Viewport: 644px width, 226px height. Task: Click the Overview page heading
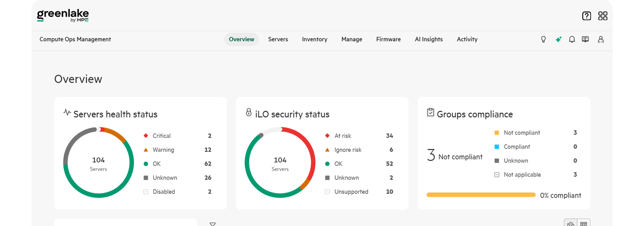[x=78, y=79]
